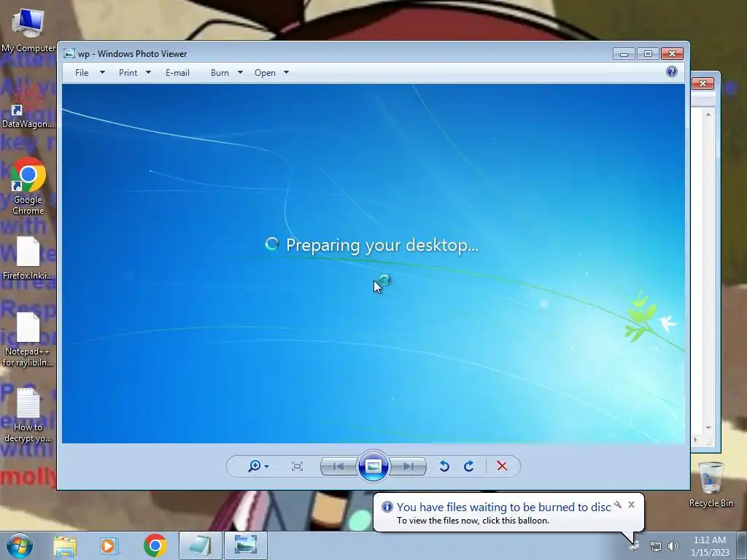Select the How to decrypt file icon
The image size is (747, 560).
[28, 415]
